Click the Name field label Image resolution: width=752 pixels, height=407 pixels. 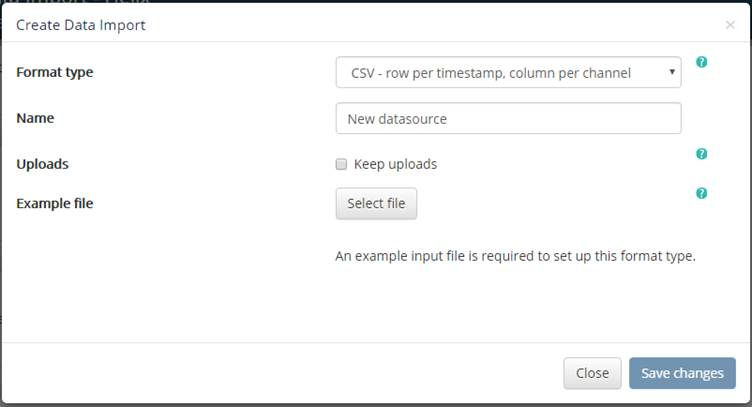point(35,118)
